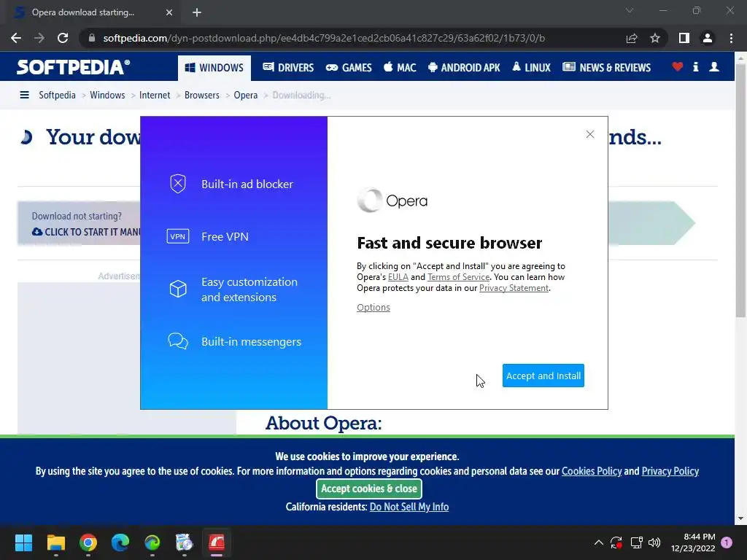
Task: Open the Privacy Policy link in cookie banner
Action: (x=670, y=471)
